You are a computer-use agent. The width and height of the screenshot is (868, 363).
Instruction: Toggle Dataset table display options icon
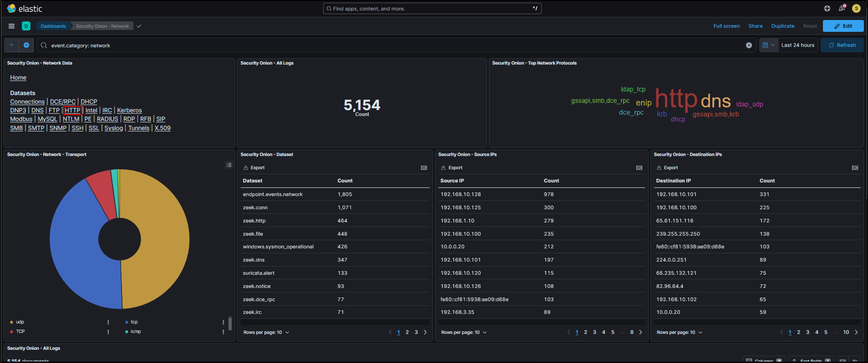[424, 168]
